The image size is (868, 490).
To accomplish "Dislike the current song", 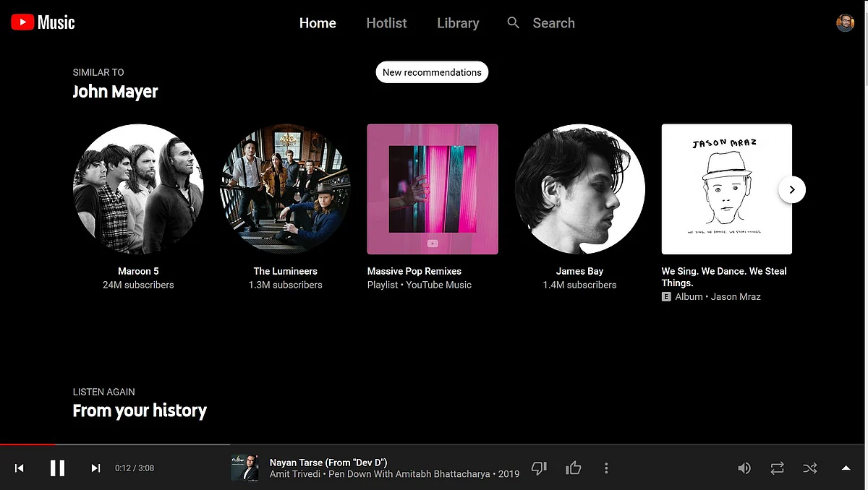I will (x=539, y=468).
